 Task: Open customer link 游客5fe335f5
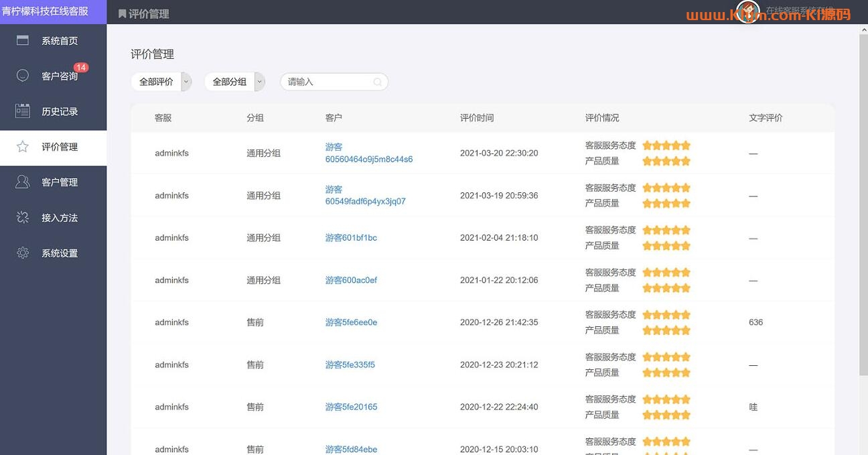click(350, 365)
